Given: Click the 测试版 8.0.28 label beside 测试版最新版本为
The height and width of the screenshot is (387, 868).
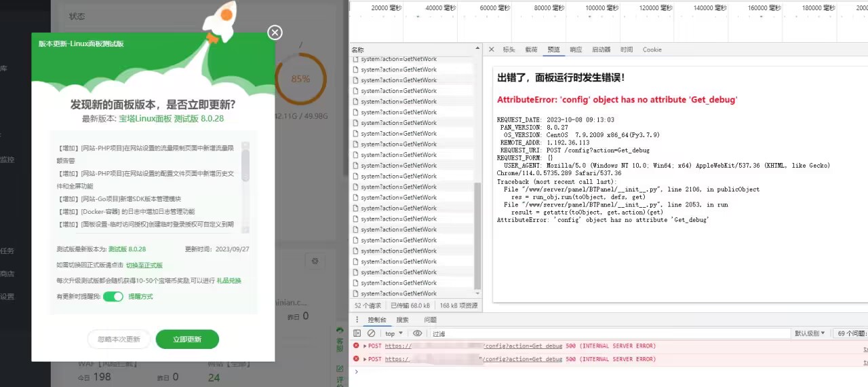Looking at the screenshot, I should tap(127, 249).
